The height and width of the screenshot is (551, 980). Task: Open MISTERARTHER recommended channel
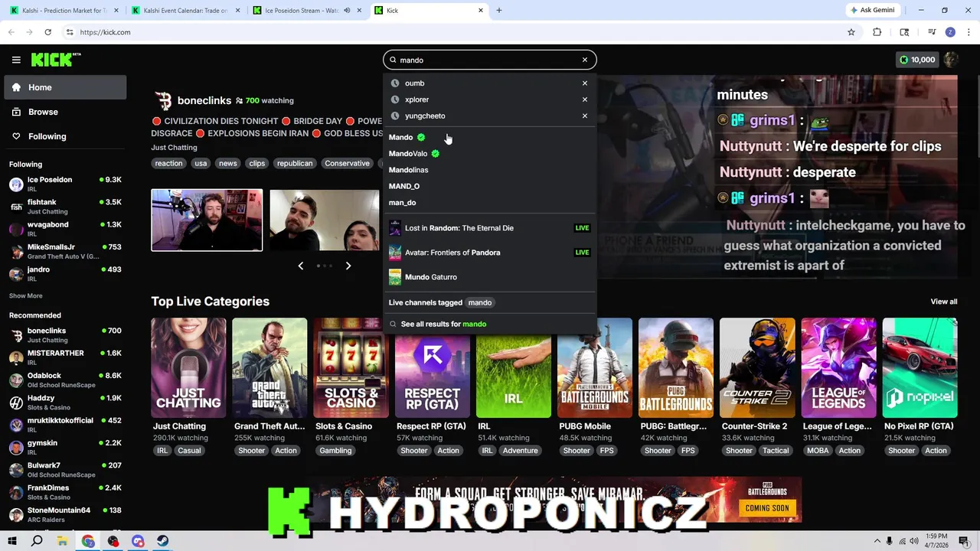click(66, 357)
